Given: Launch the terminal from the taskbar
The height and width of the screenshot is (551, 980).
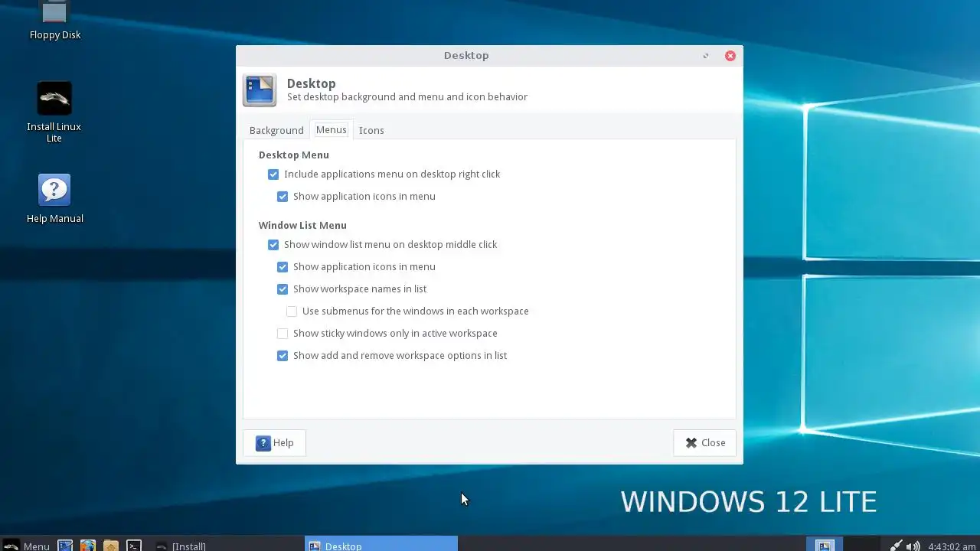Looking at the screenshot, I should [x=134, y=546].
